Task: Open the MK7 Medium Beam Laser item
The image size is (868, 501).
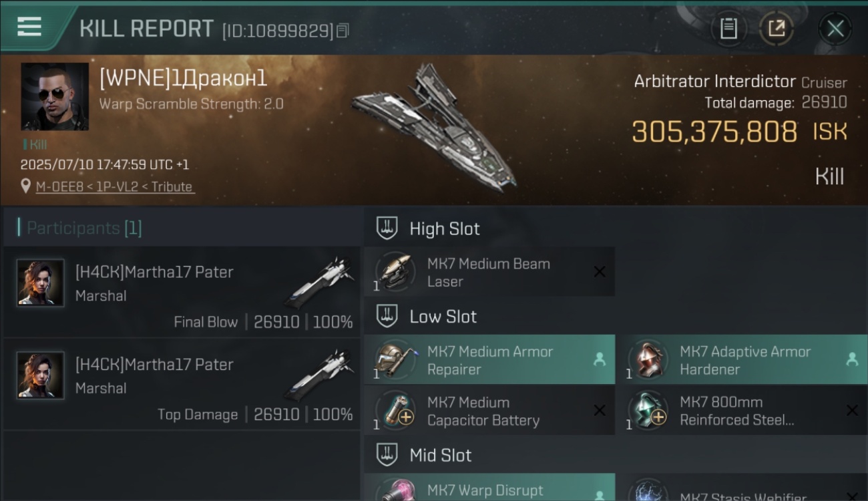Action: [x=489, y=272]
